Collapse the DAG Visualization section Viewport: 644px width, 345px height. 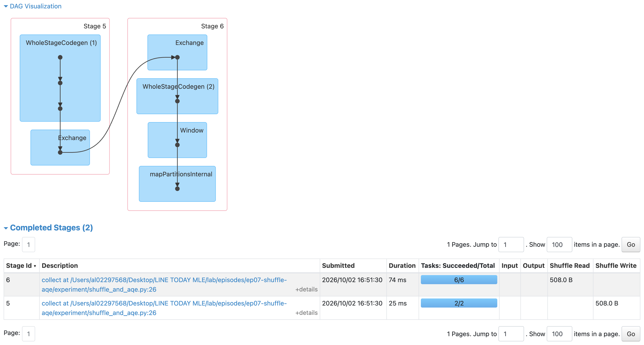point(33,6)
